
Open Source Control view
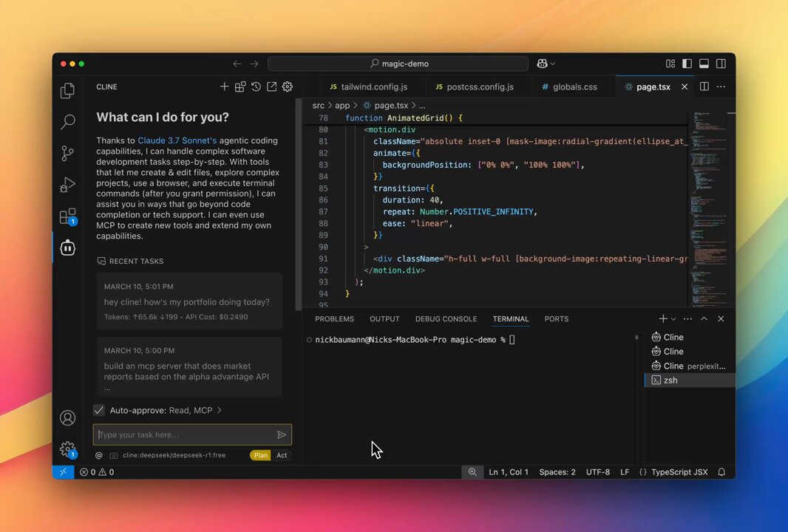(x=67, y=153)
